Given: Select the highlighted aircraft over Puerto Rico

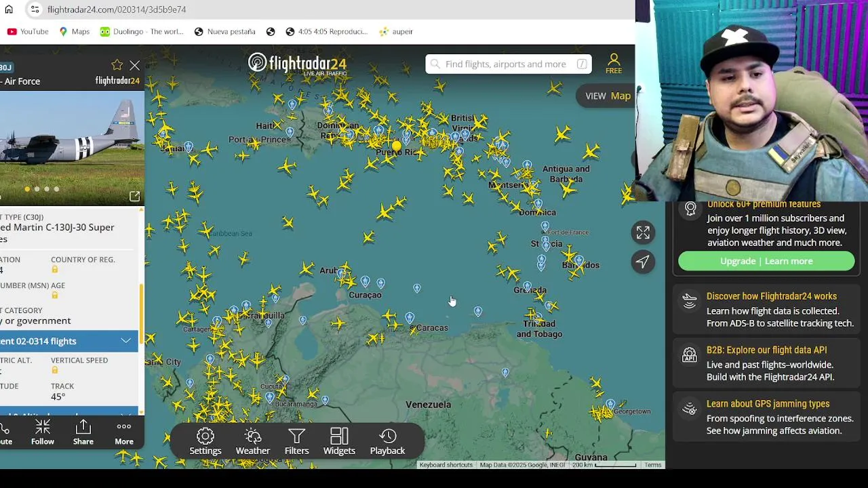Looking at the screenshot, I should (397, 145).
